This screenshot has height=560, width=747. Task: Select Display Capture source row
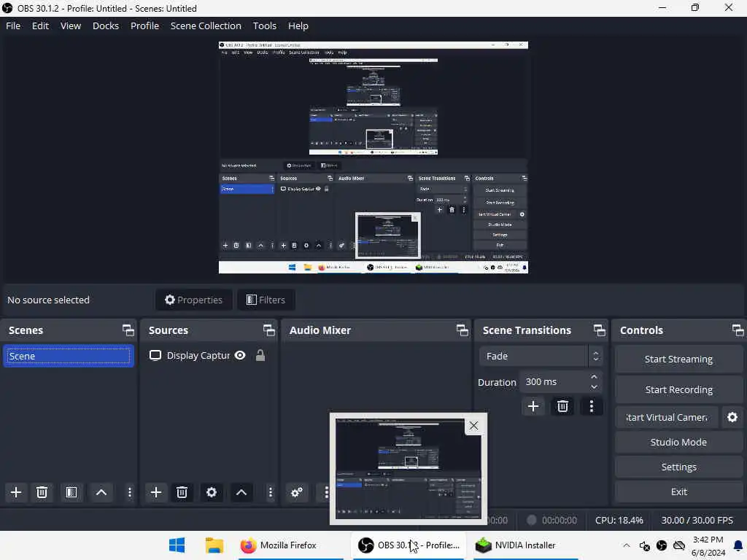click(x=209, y=356)
